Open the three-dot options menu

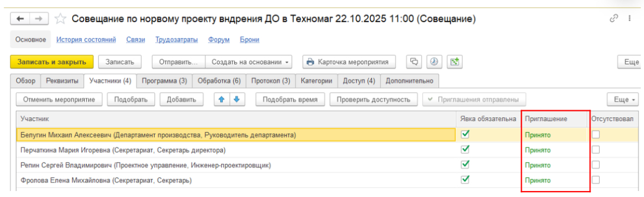coord(629,19)
